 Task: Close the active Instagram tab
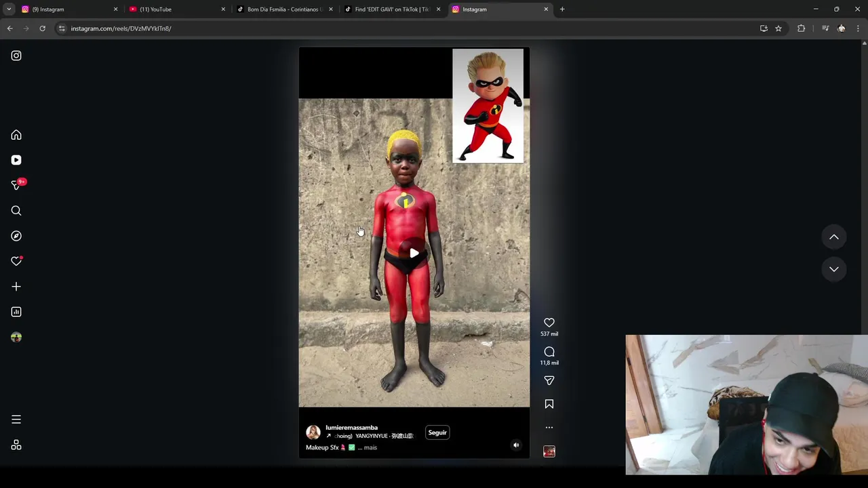tap(546, 9)
